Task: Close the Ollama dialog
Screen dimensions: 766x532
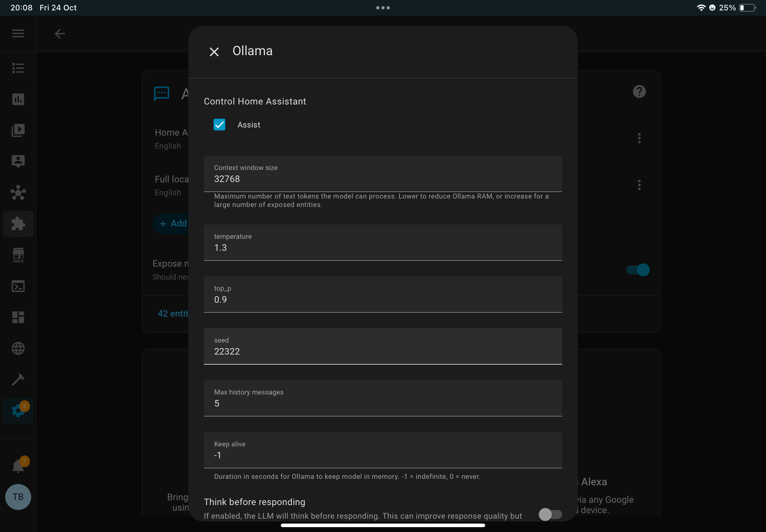Action: (x=214, y=52)
